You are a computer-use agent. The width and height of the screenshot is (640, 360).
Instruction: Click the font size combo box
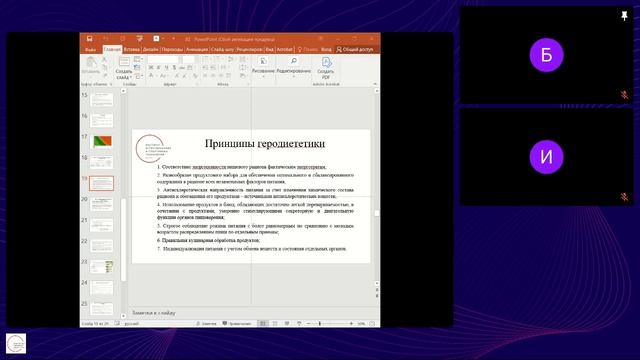(x=189, y=60)
